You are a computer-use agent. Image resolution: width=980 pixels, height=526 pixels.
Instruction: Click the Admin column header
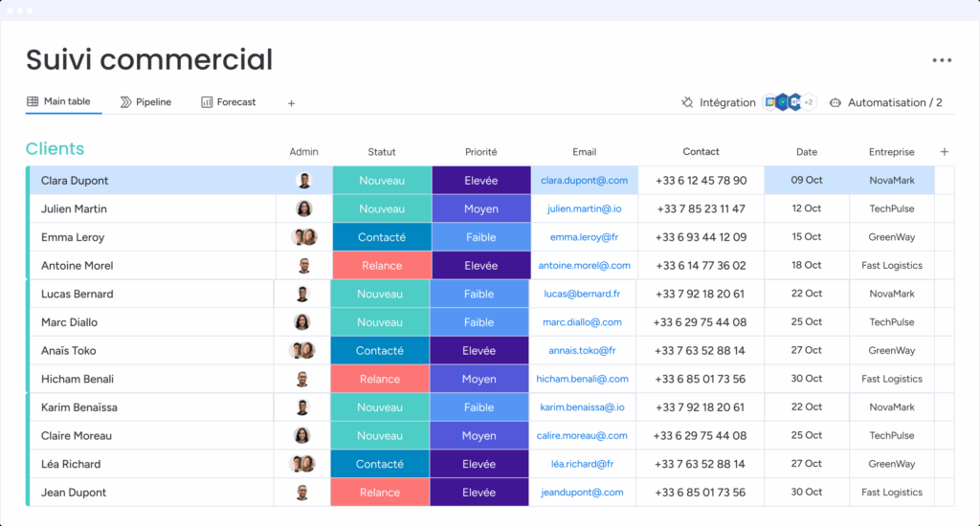tap(303, 152)
